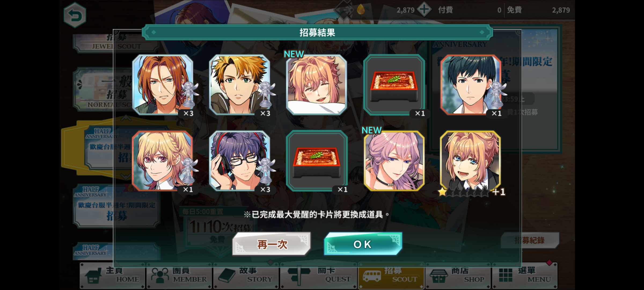644x290 pixels.
Task: Click the OK button
Action: coord(363,244)
